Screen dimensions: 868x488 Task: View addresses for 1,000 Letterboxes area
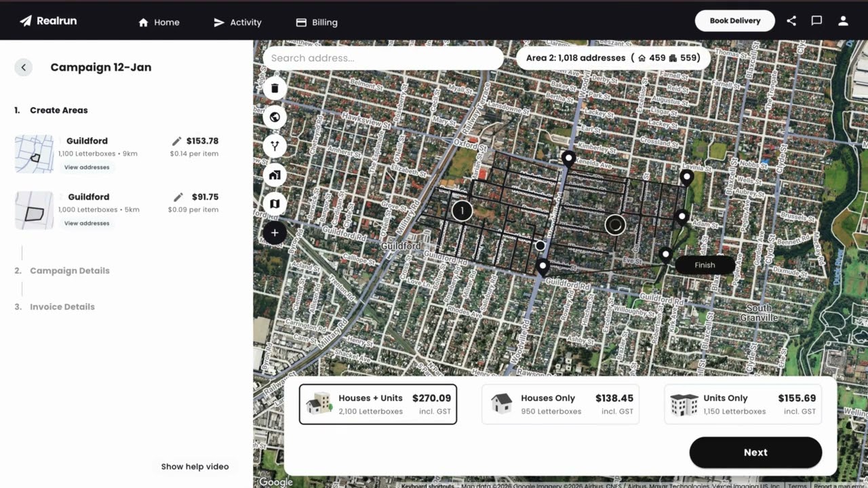(x=87, y=223)
